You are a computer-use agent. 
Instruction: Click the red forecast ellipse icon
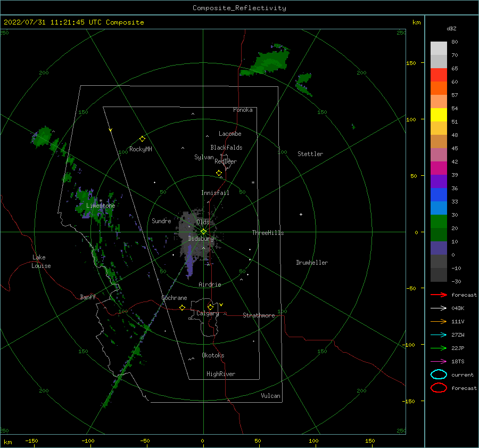tap(439, 388)
